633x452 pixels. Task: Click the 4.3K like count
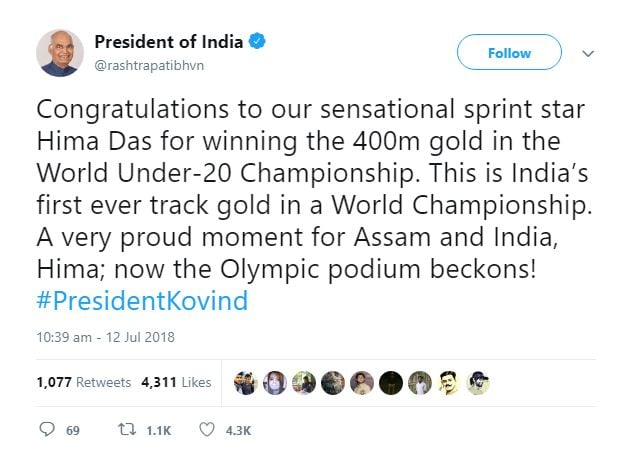[x=239, y=431]
